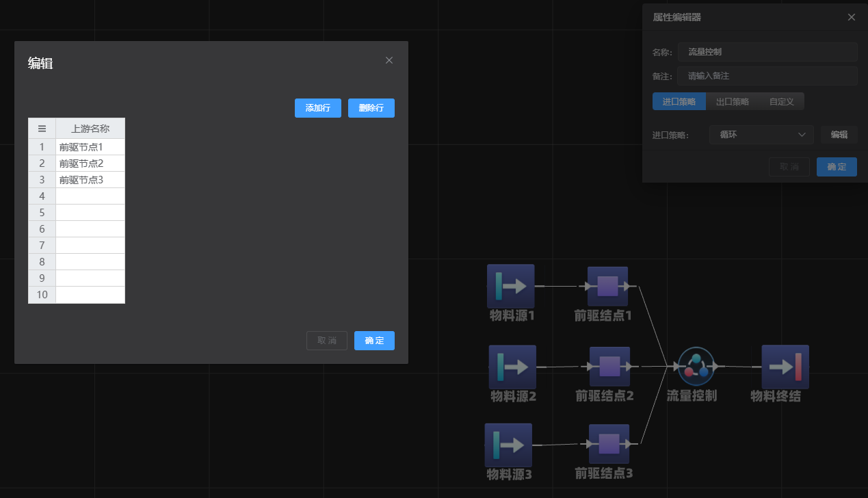Select the 前驱结点1 node icon
This screenshot has width=868, height=498.
tap(607, 286)
